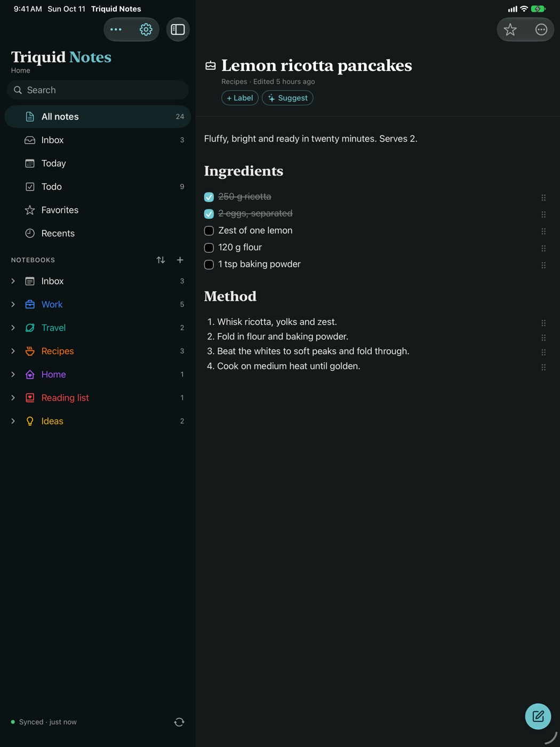This screenshot has height=747, width=560.
Task: Add a label with + Label button
Action: pyautogui.click(x=240, y=98)
